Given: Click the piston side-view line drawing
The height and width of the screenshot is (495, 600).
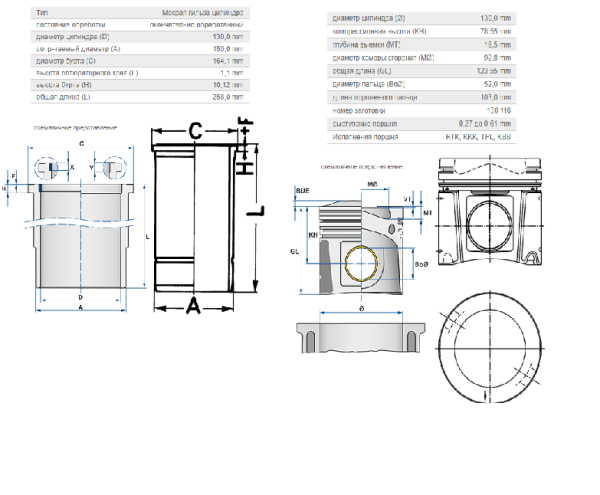Looking at the screenshot, I should tap(490, 211).
